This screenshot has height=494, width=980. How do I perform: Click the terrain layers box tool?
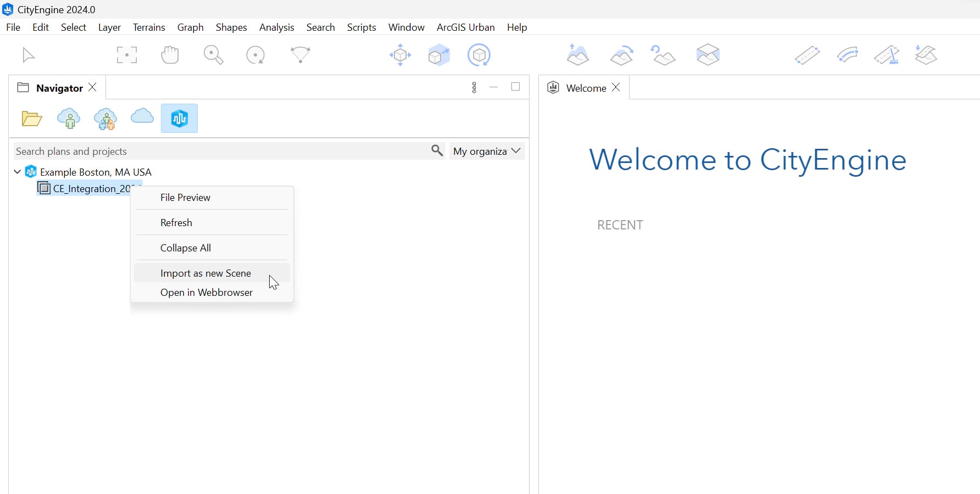[708, 55]
